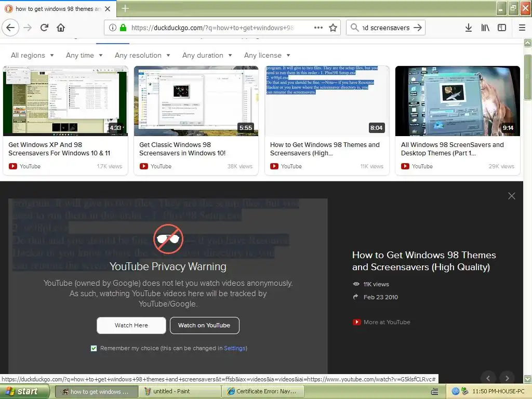Viewport: 532px width, 399px height.
Task: Go back to the previous page
Action: click(10, 28)
